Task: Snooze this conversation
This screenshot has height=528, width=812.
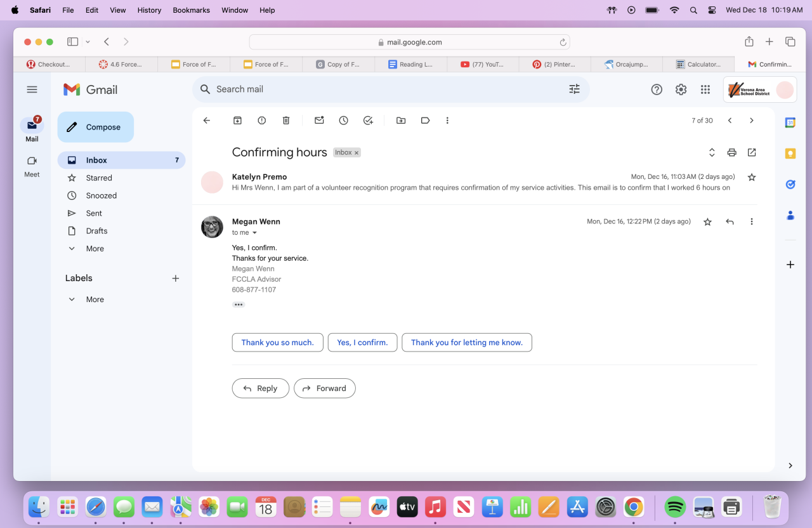Action: tap(344, 121)
